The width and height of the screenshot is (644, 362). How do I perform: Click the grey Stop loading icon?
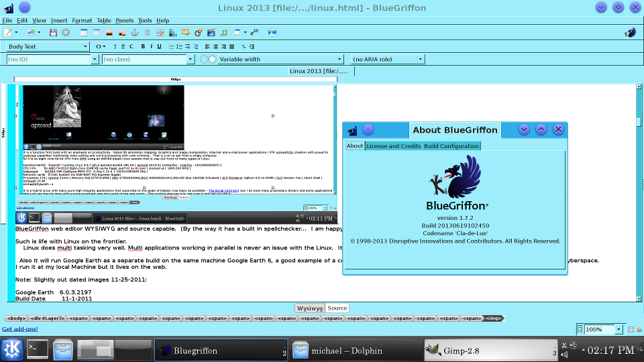[x=66, y=32]
